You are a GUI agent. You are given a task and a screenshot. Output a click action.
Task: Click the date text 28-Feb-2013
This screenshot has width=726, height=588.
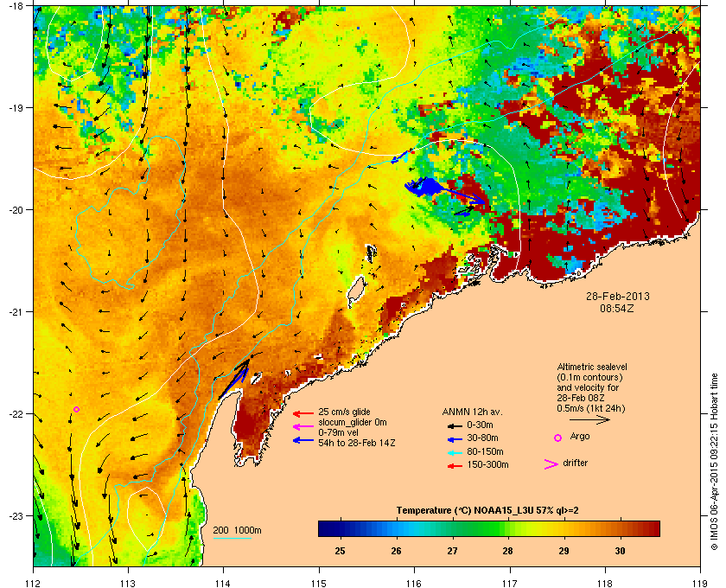click(618, 296)
